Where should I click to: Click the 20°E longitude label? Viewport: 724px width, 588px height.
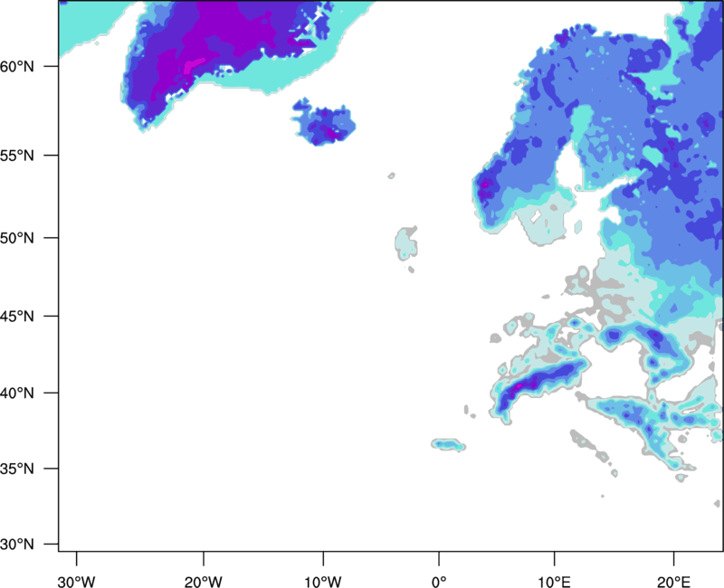tap(673, 582)
